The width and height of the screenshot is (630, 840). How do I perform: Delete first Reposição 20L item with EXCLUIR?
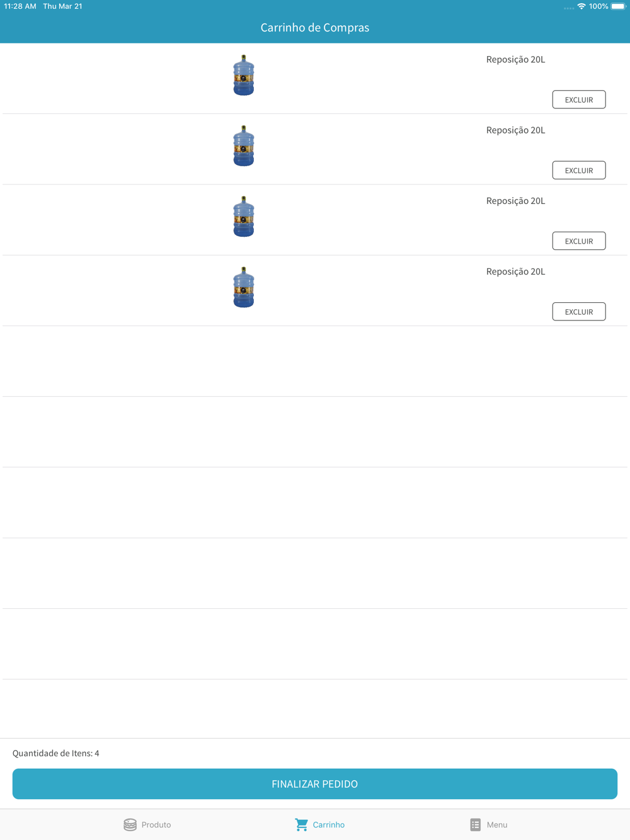tap(579, 99)
